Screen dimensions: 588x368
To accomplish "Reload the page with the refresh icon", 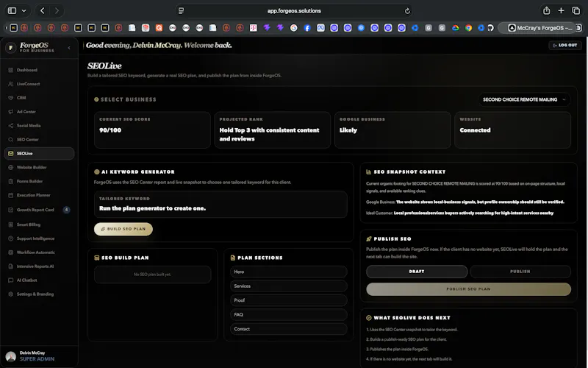I will coord(407,11).
